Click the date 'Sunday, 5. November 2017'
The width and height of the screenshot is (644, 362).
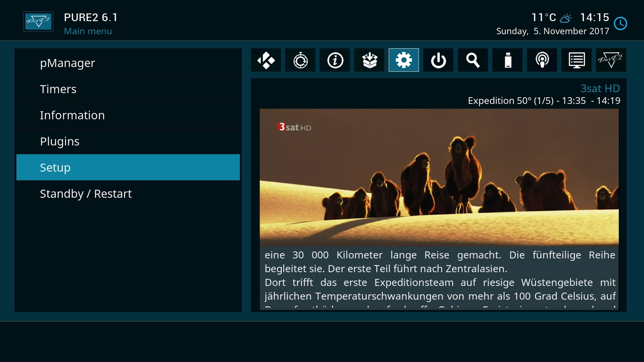553,31
